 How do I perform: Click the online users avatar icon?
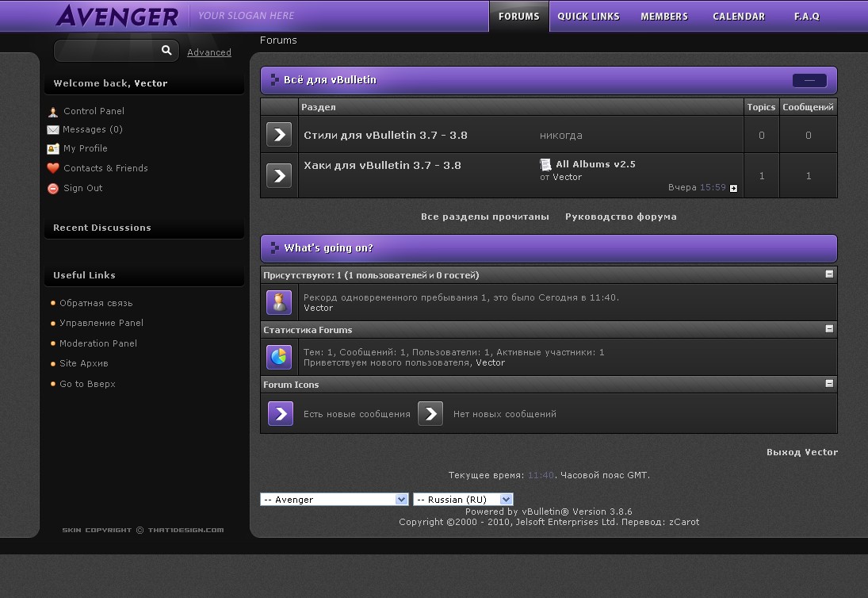(x=279, y=302)
